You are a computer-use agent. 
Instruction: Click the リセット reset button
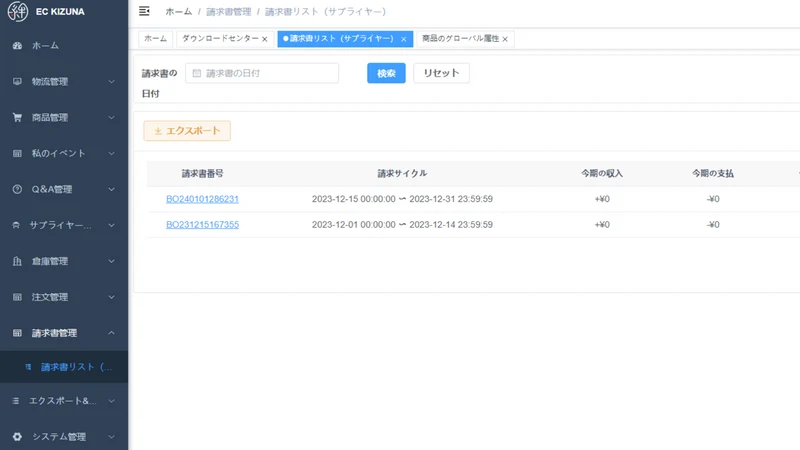[441, 73]
